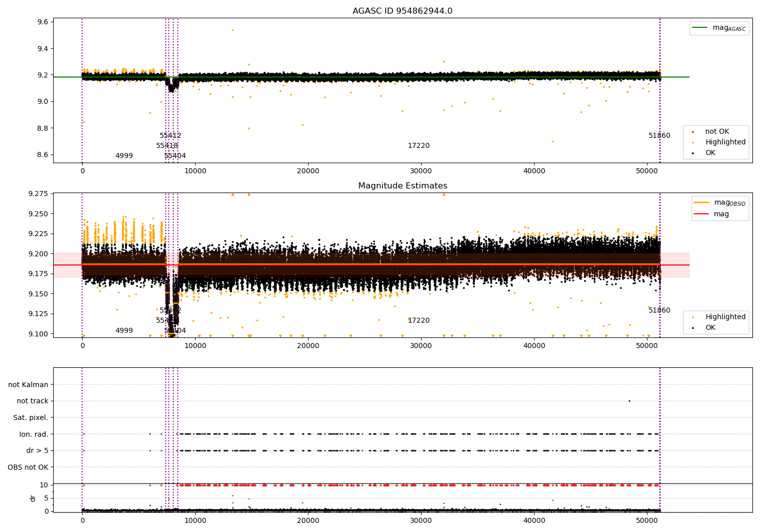The image size is (760, 532).
Task: Click the 'not track' axis label
Action: [x=32, y=401]
